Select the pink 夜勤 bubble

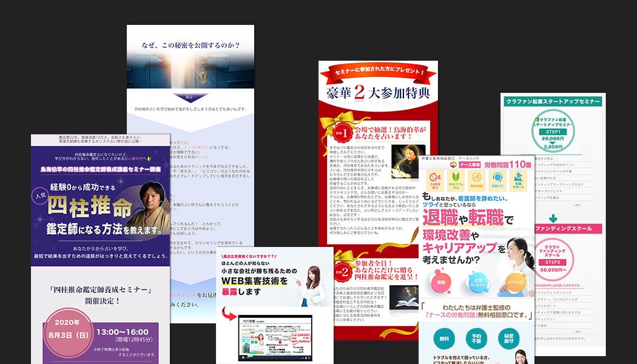tap(441, 282)
